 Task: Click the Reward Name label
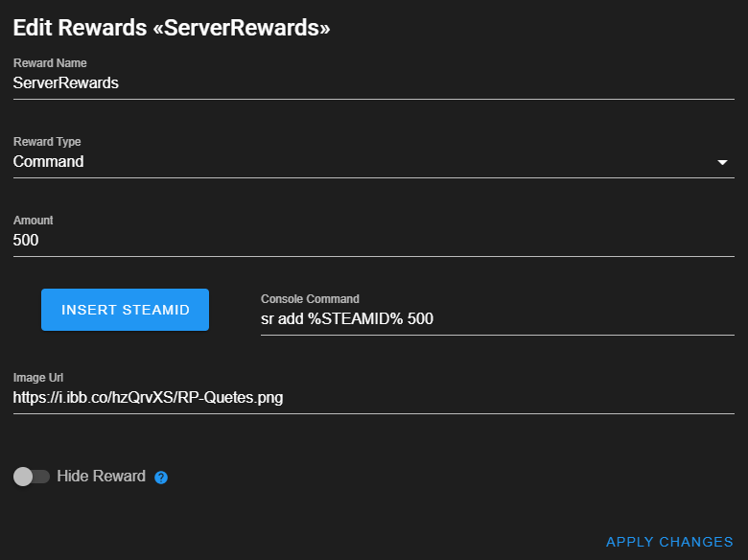pos(50,63)
